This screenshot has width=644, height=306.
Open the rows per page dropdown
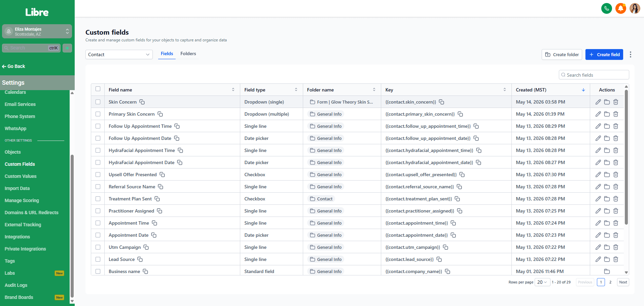[542, 282]
